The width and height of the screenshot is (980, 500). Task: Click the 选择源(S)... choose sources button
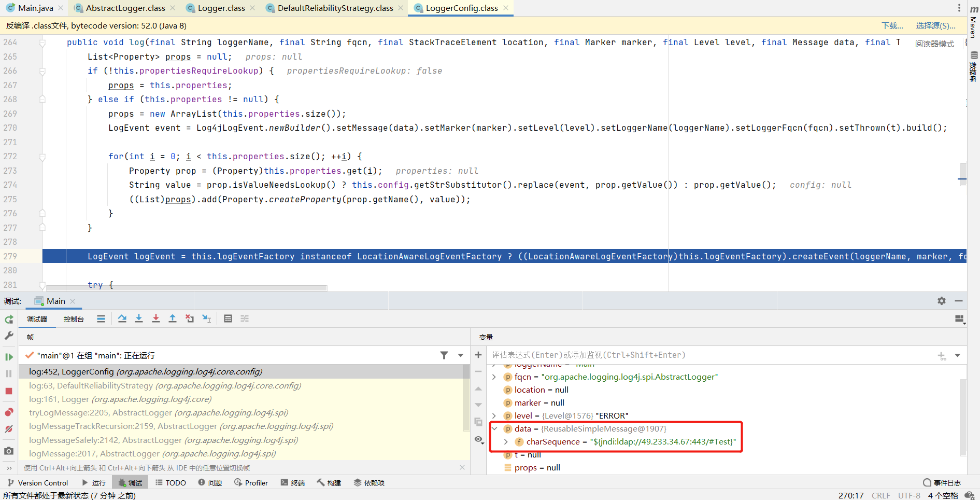(936, 25)
